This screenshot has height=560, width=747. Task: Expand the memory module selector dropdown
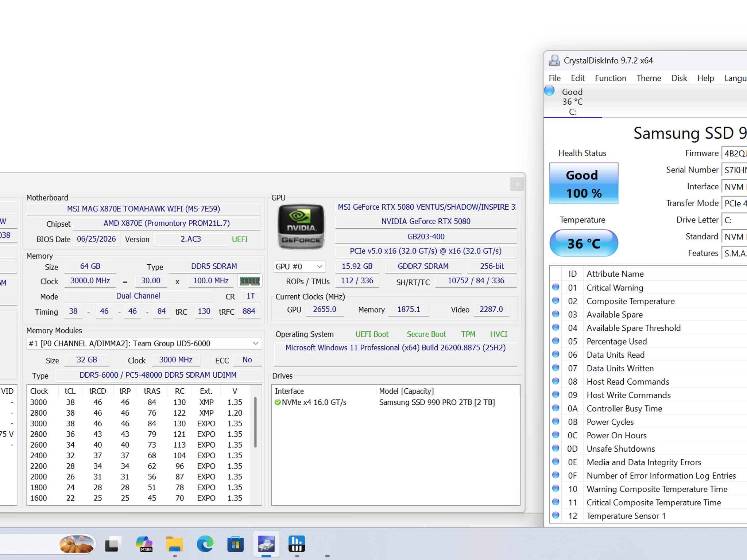tap(144, 343)
